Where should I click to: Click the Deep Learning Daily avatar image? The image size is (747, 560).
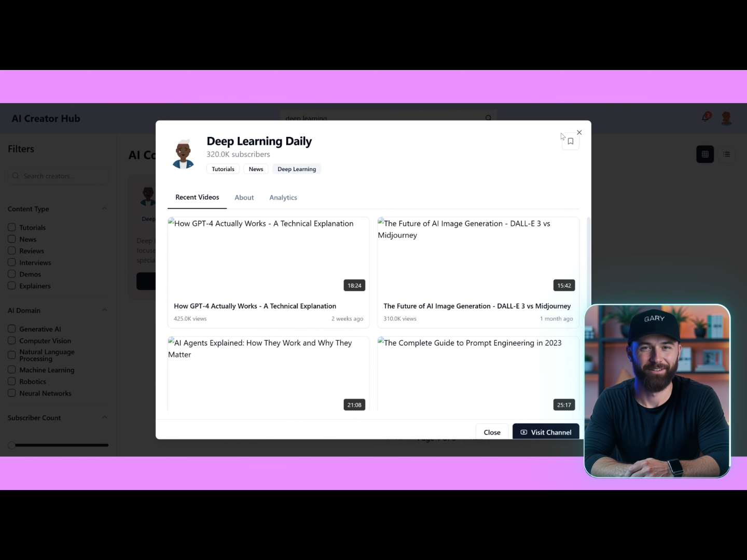[183, 154]
